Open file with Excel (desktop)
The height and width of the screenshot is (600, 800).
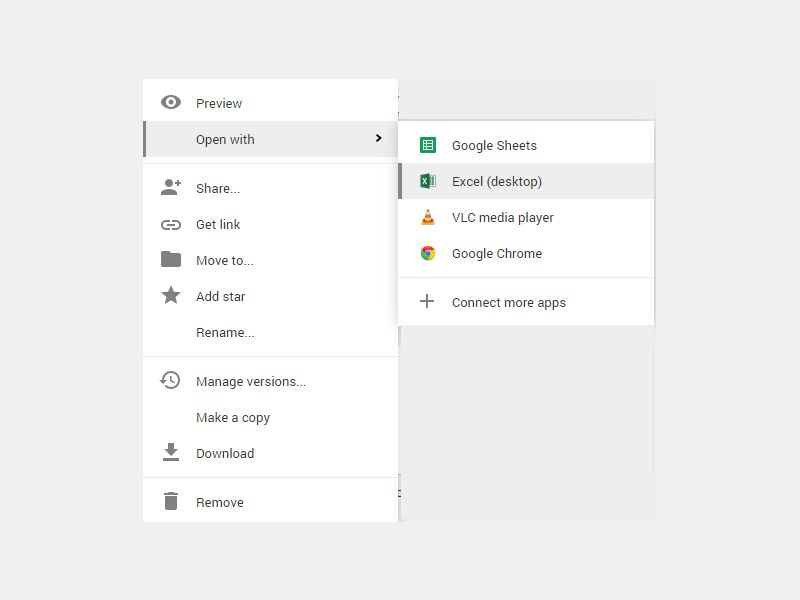(526, 181)
